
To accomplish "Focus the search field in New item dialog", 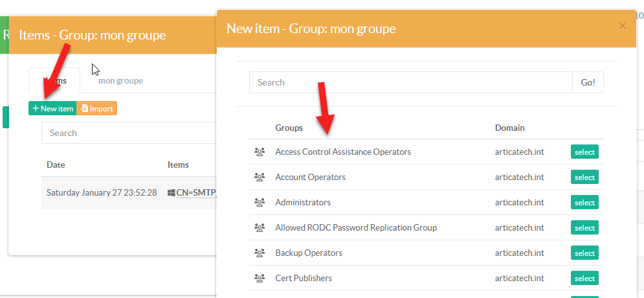I will (x=410, y=82).
